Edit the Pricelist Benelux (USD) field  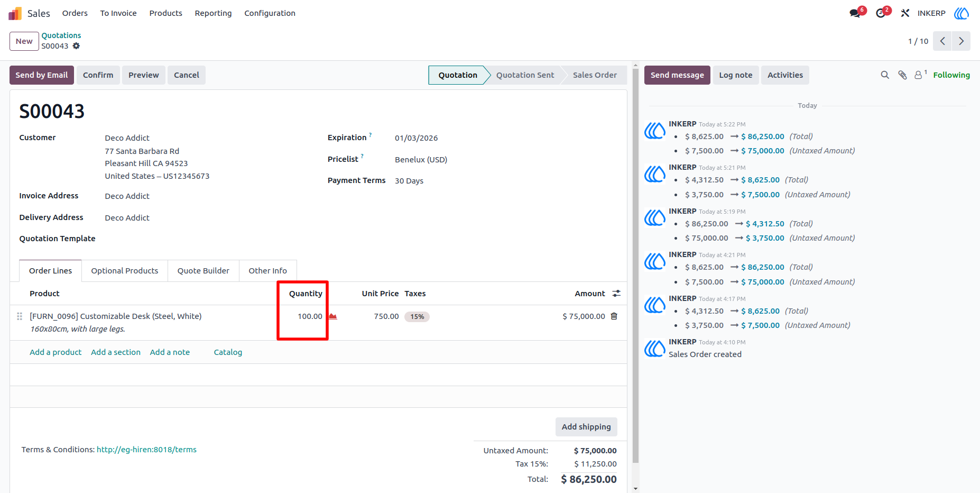[421, 160]
